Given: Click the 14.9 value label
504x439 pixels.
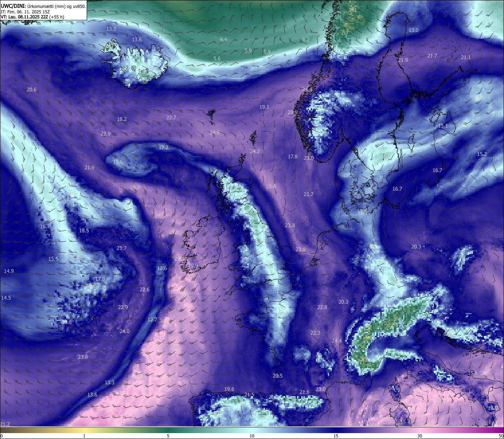Looking at the screenshot, I should point(9,271).
